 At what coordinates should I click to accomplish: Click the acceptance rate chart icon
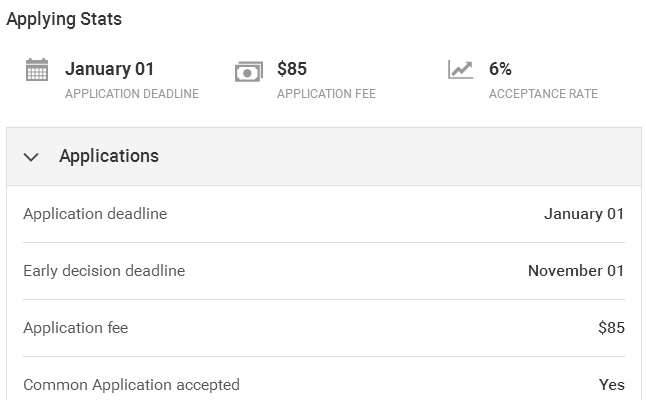pos(460,71)
